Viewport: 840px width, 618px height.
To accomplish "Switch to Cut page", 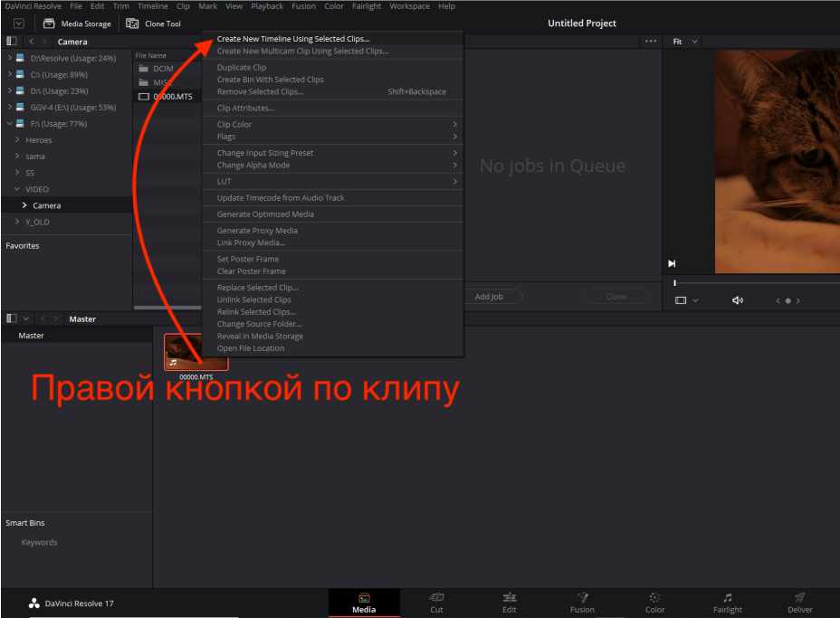I will [x=436, y=603].
